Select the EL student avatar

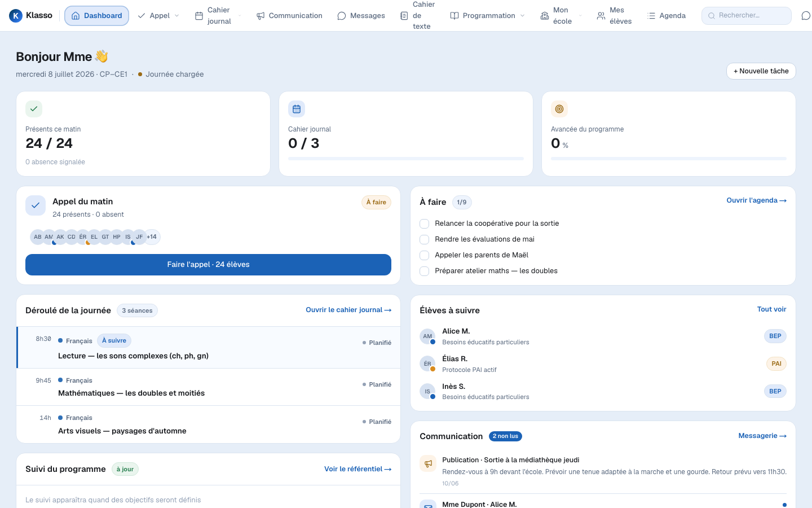(x=94, y=237)
